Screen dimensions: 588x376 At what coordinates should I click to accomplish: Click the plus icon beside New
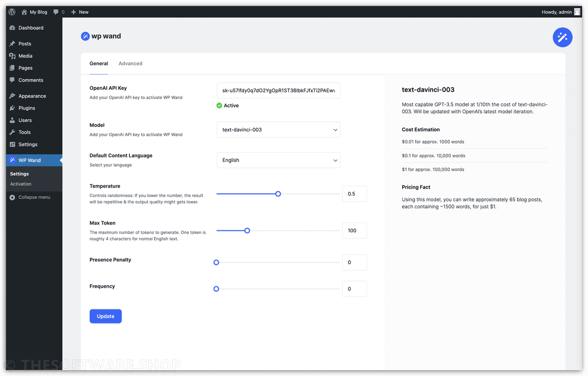click(73, 12)
